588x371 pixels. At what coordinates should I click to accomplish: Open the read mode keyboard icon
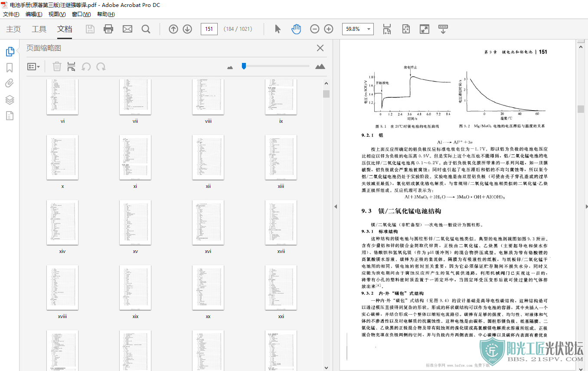[x=443, y=29]
